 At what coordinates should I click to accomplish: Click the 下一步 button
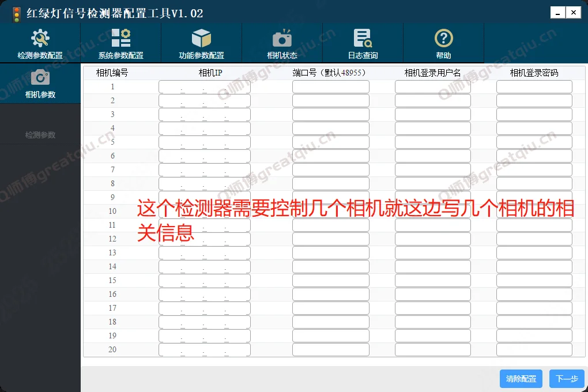pyautogui.click(x=566, y=379)
